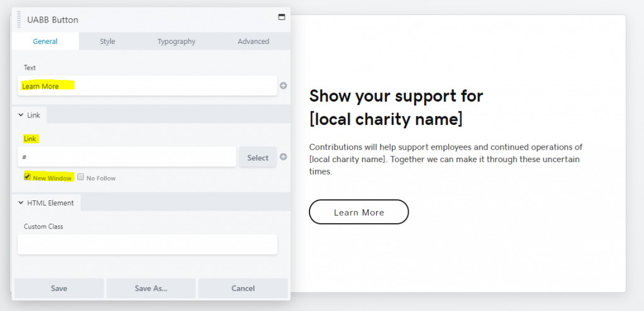This screenshot has height=311, width=644.
Task: Focus the Link URL input field
Action: click(127, 156)
